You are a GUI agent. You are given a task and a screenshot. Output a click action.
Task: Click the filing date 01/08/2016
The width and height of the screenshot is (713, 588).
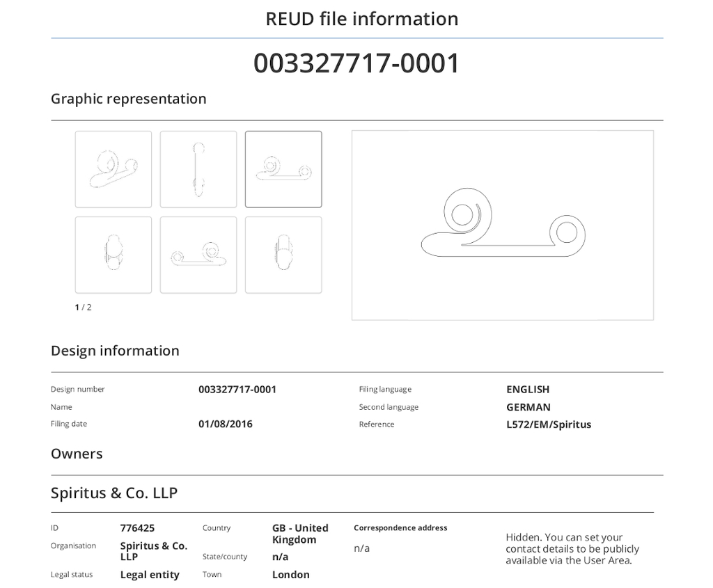[x=226, y=424]
